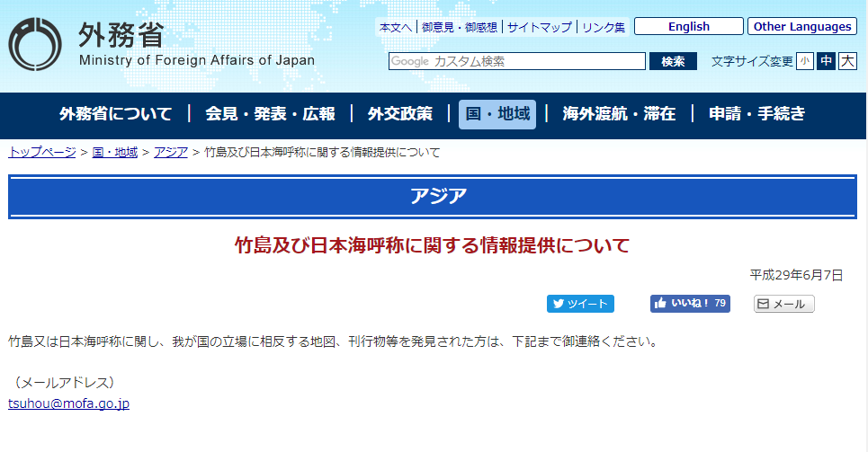Set text size to small (小)
The width and height of the screenshot is (868, 452).
[x=804, y=61]
